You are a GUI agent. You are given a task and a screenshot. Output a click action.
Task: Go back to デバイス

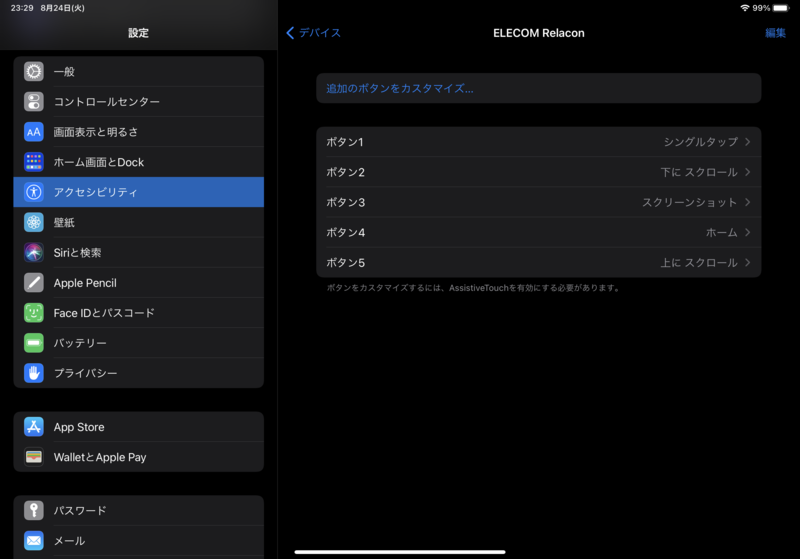coord(313,33)
